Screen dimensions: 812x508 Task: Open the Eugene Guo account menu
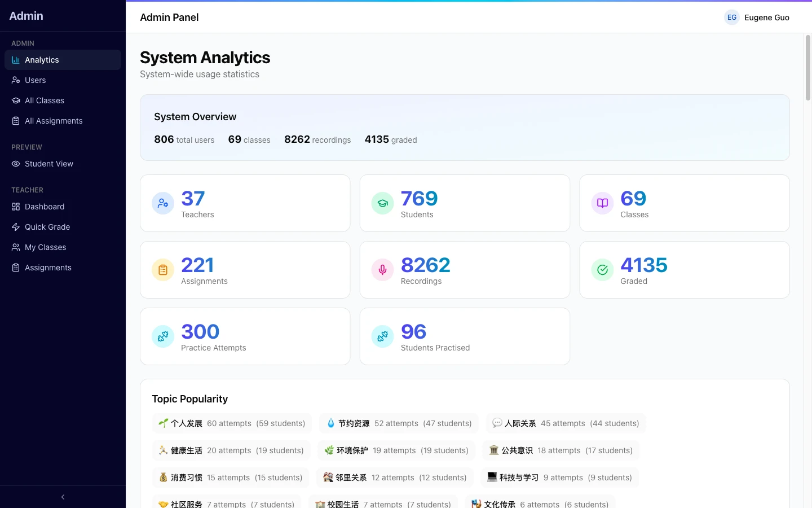(757, 17)
